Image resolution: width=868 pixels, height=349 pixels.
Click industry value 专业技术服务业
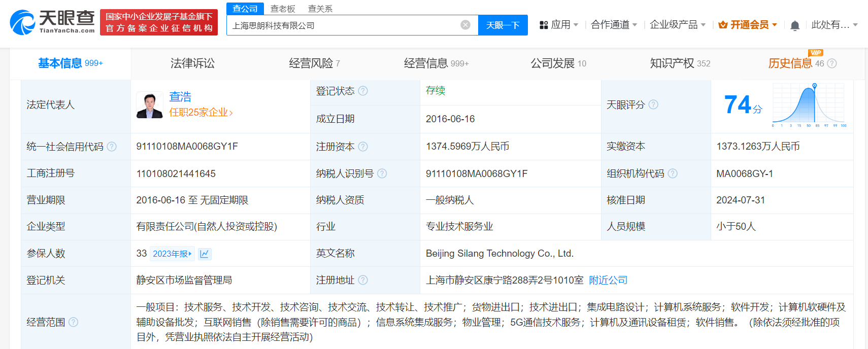pos(459,227)
